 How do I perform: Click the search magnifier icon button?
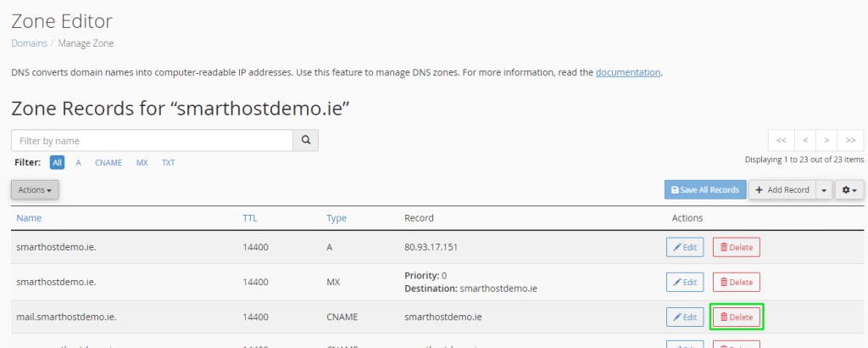click(305, 141)
